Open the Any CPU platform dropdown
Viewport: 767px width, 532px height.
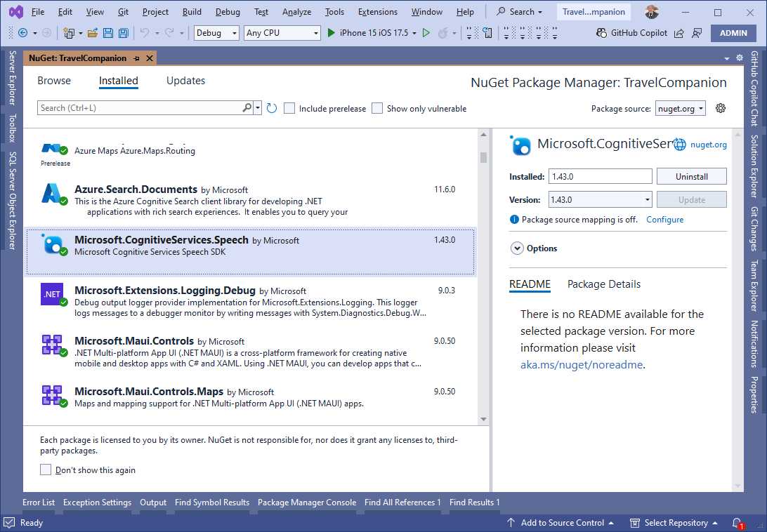coord(282,33)
